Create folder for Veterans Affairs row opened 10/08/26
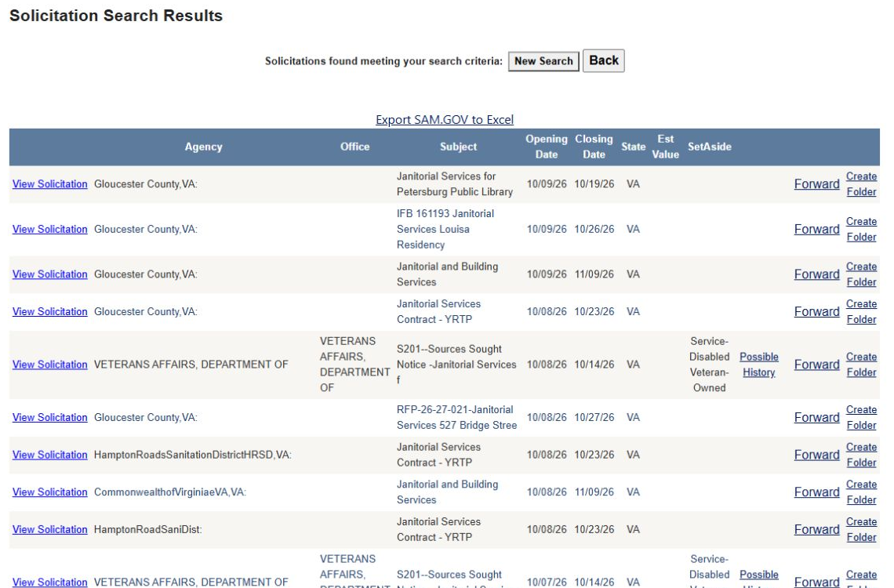 [861, 365]
